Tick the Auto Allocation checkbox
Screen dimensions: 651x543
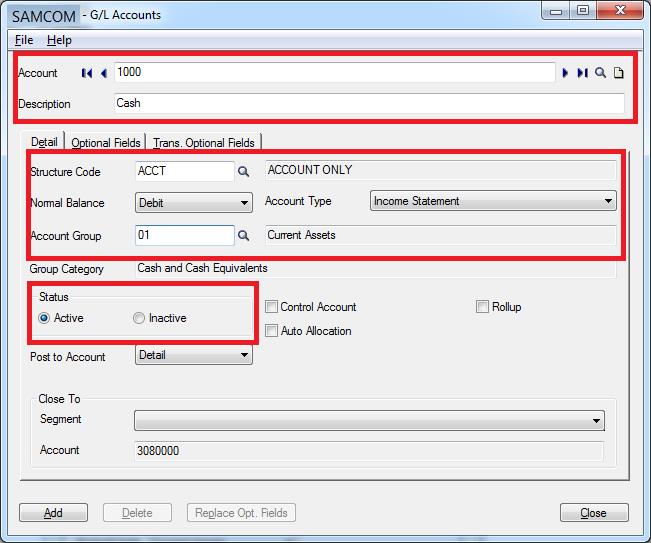272,331
